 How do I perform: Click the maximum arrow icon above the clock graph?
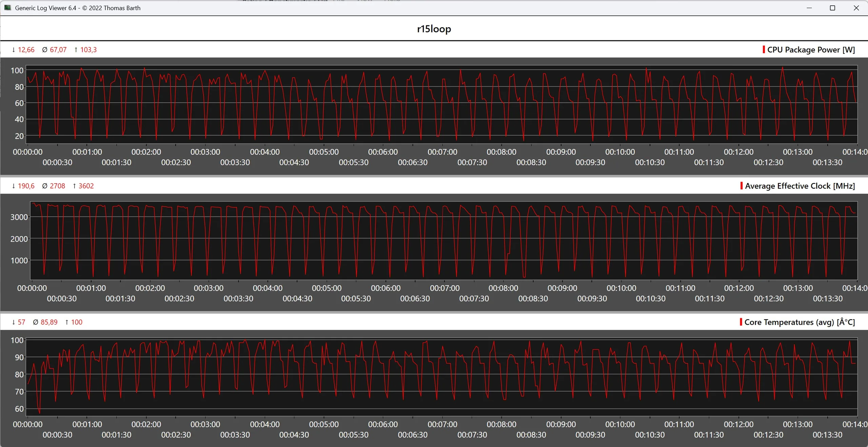[74, 186]
